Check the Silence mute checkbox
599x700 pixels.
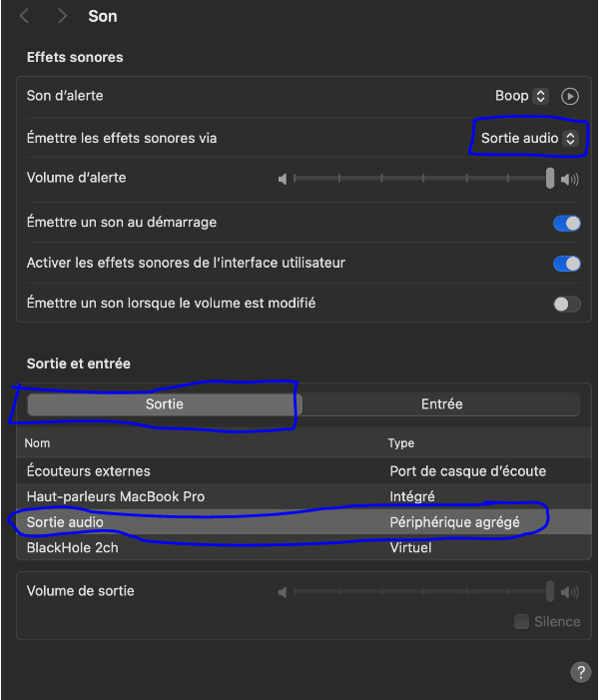(521, 621)
